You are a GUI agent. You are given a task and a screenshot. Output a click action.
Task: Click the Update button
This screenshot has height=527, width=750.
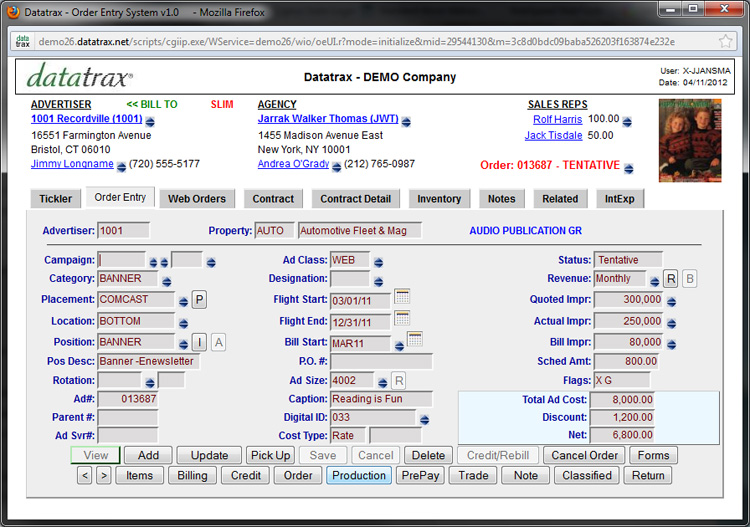(209, 455)
